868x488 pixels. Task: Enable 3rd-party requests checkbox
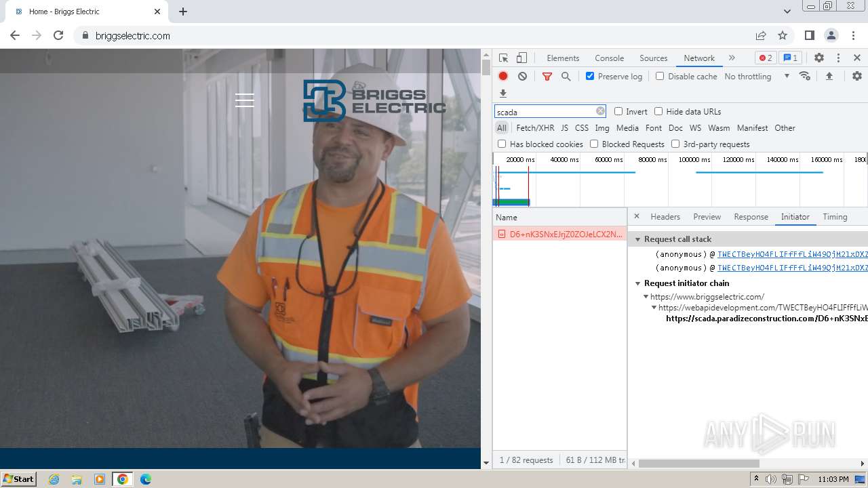(675, 144)
